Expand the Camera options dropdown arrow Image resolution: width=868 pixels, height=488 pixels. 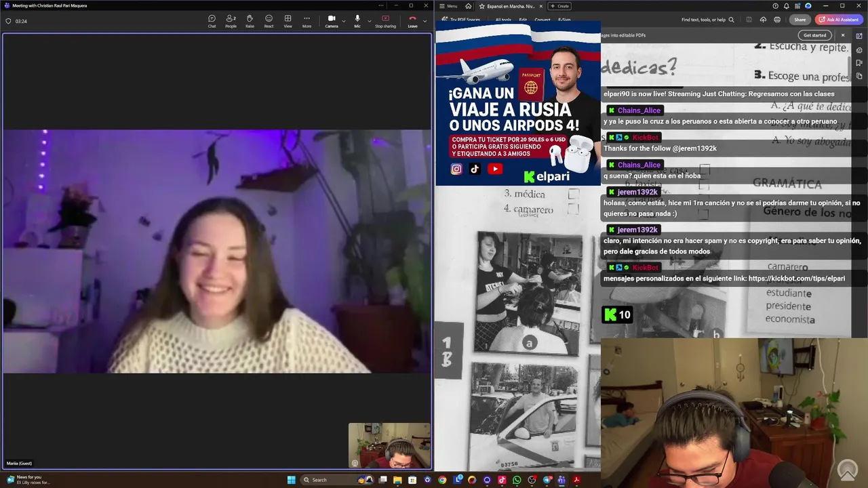click(x=344, y=21)
